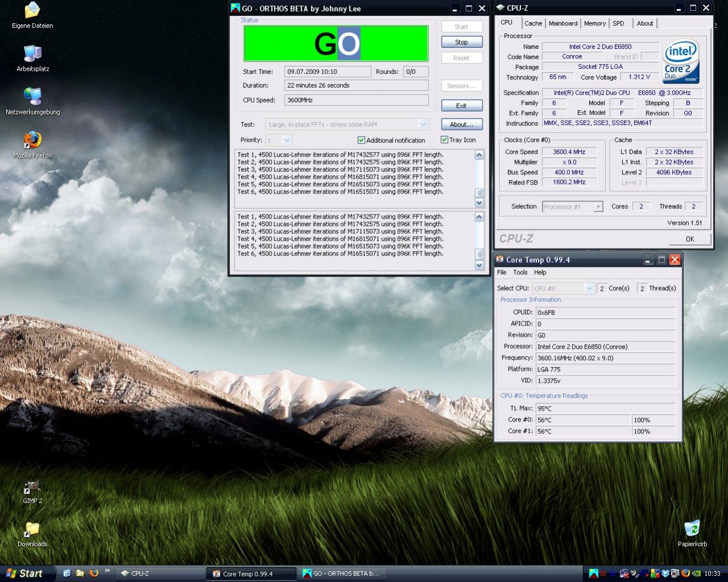Click the Intel Core 2 Duo logo in CPU-Z
This screenshot has width=728, height=582.
point(680,61)
